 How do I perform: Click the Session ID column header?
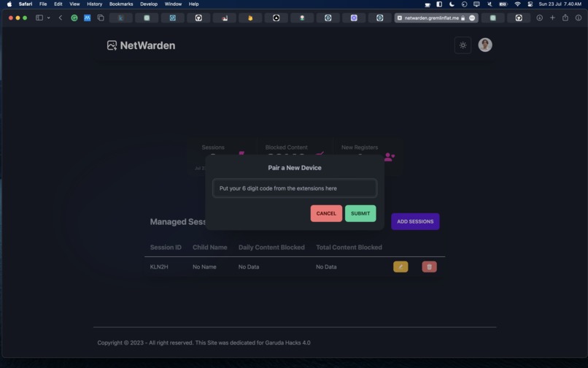click(166, 247)
